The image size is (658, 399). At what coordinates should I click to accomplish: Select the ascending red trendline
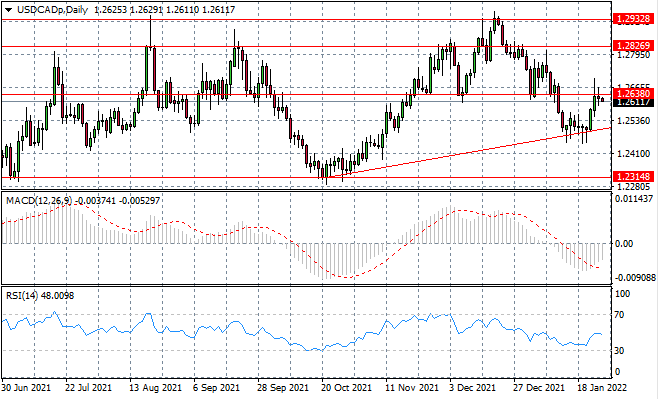470,151
